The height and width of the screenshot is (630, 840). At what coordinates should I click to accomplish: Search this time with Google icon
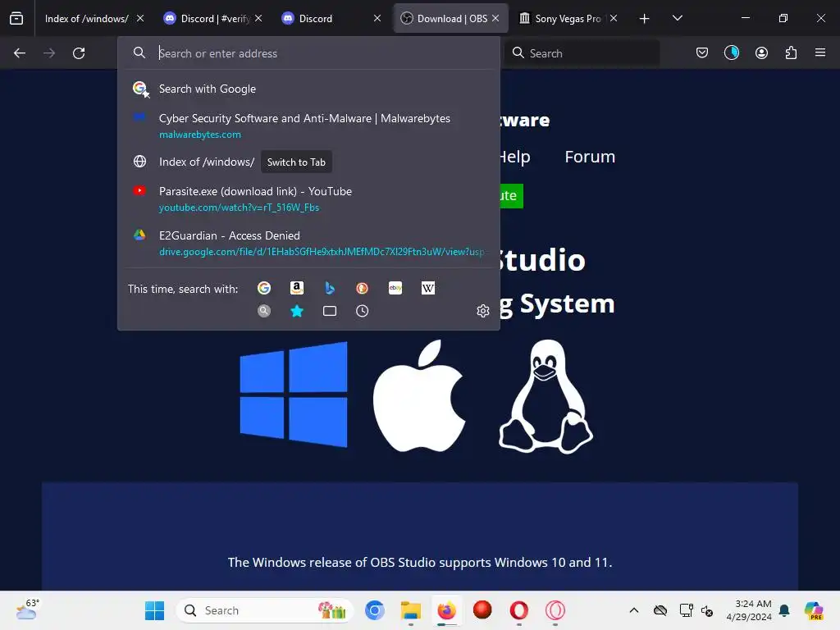point(264,288)
